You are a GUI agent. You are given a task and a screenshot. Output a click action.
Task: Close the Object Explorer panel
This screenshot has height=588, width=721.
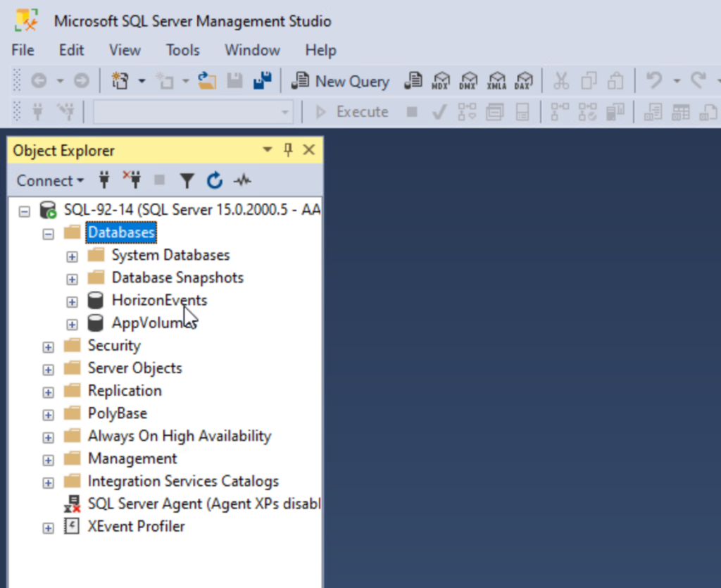[x=308, y=150]
